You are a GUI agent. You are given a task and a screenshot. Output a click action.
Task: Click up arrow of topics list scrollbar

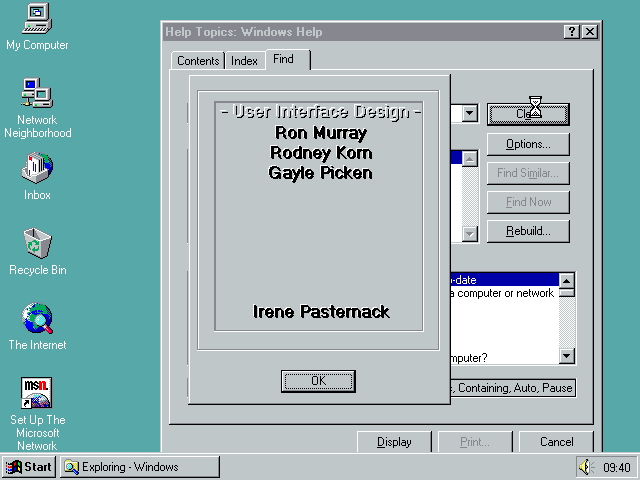point(567,281)
